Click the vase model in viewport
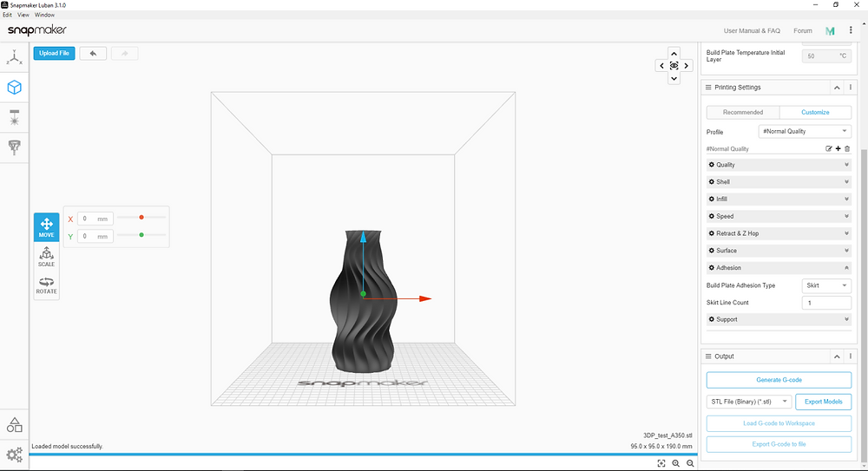Image resolution: width=868 pixels, height=471 pixels. click(363, 300)
